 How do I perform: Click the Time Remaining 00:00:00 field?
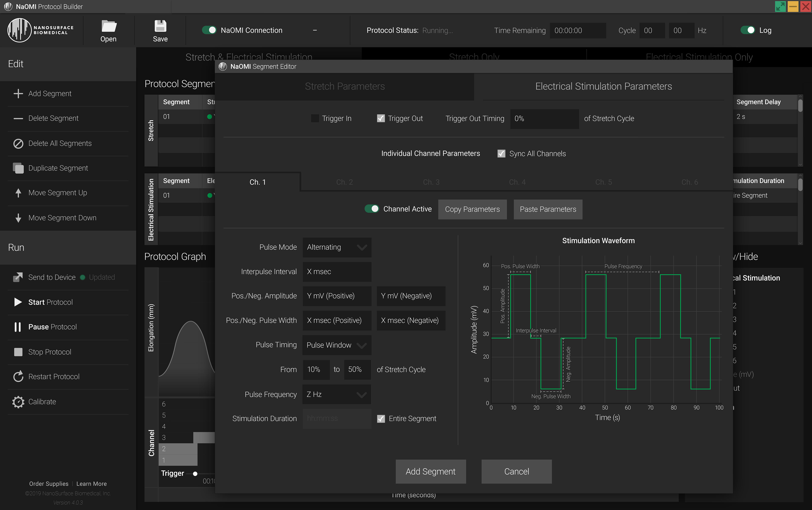578,30
